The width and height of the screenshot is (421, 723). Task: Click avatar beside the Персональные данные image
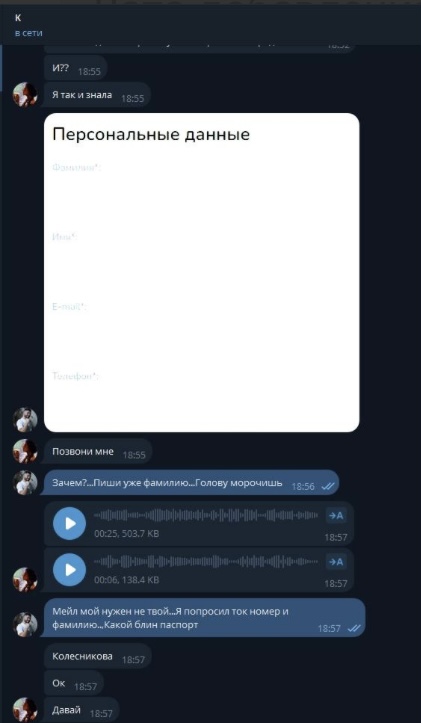[x=25, y=420]
